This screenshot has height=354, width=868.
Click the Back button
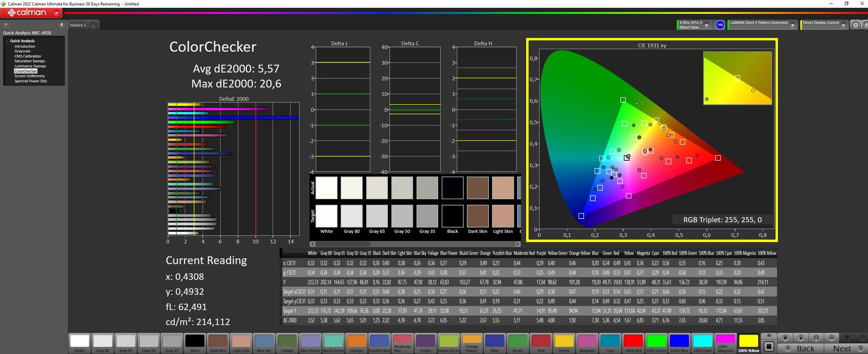805,348
